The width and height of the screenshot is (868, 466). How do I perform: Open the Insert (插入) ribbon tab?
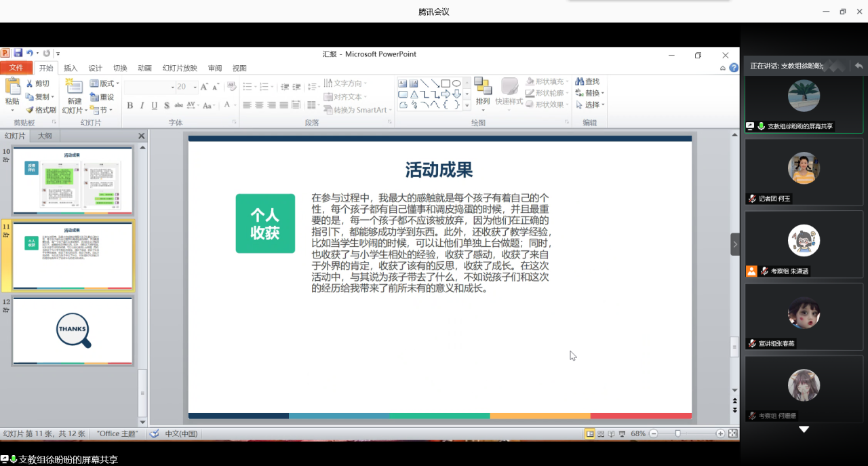pos(71,68)
